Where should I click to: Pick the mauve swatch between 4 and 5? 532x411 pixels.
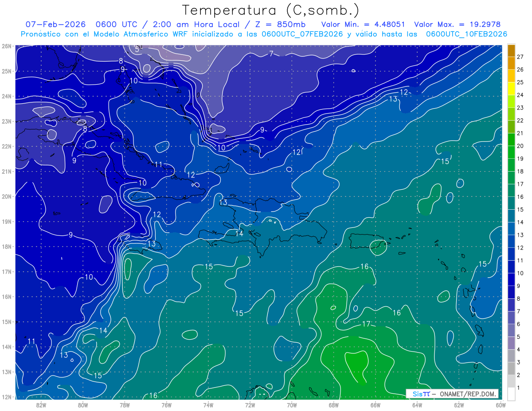(511, 343)
